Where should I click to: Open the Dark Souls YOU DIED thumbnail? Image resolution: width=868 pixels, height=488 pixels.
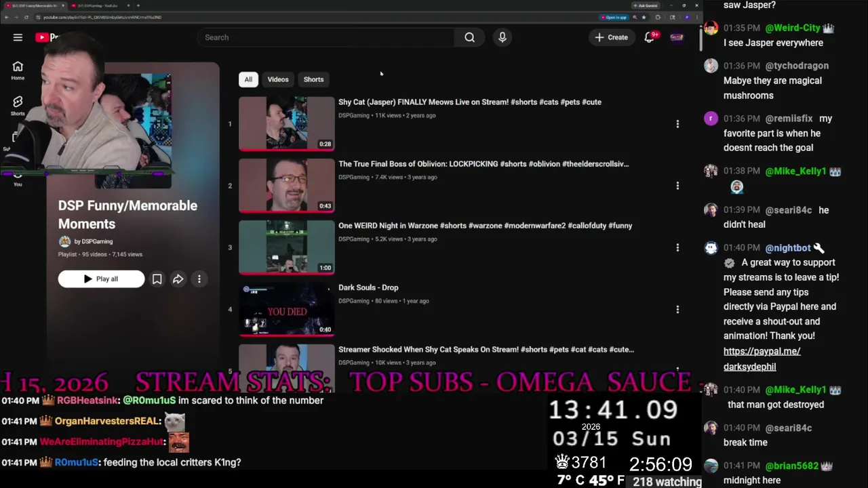tap(287, 309)
